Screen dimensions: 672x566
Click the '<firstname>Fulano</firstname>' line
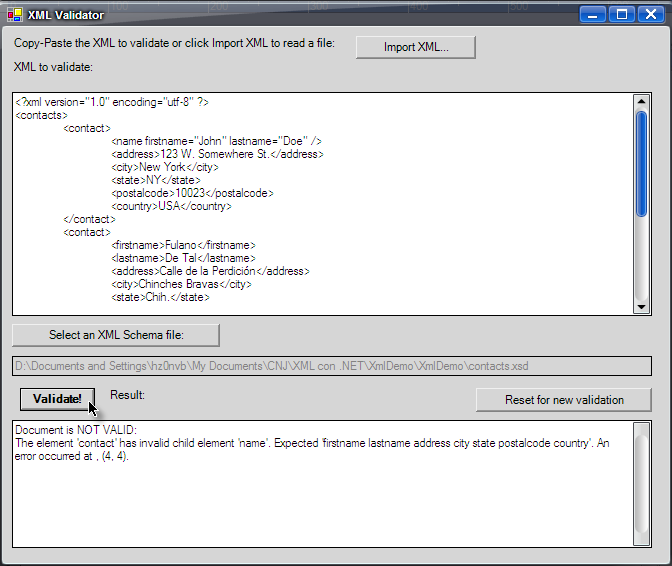click(x=183, y=245)
